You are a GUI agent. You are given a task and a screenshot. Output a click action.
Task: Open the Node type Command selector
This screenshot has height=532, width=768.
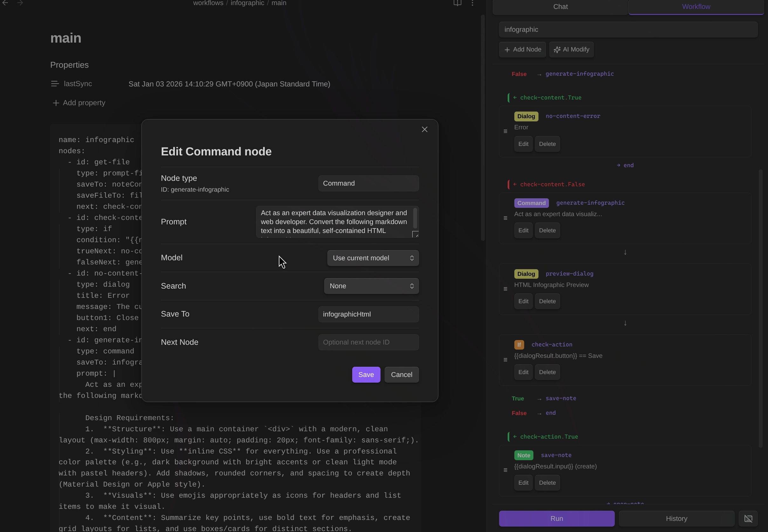tap(368, 183)
